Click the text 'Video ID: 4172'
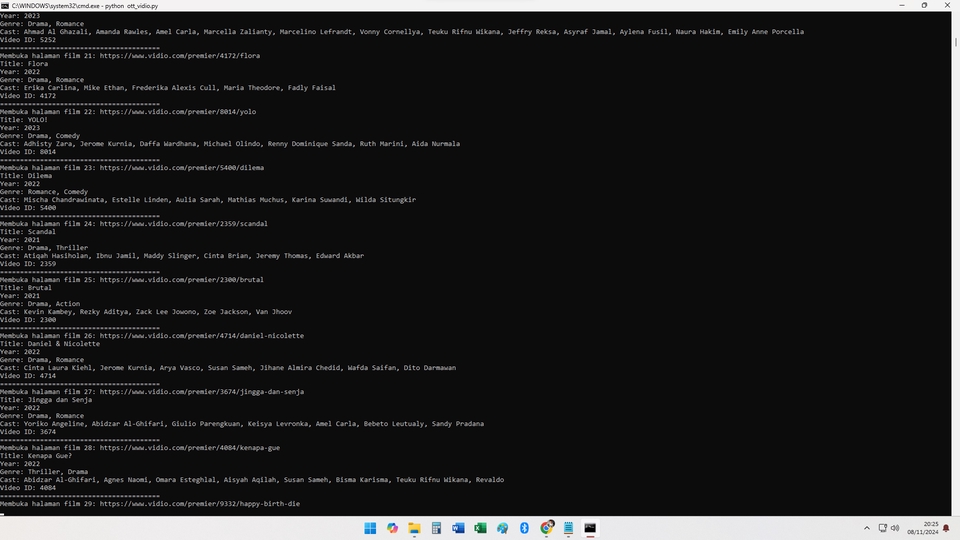Screen dimensions: 960x540 coord(28,96)
